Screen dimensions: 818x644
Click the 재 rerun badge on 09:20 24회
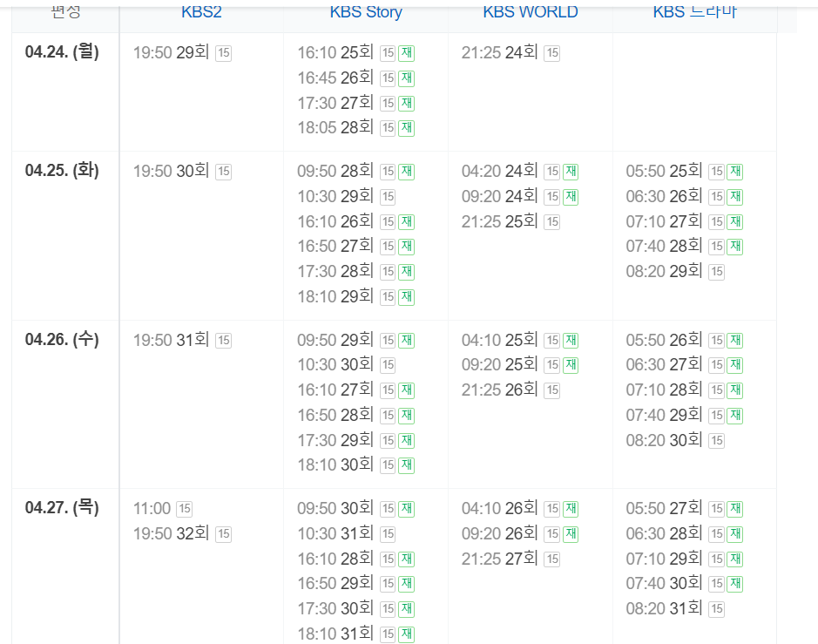571,197
